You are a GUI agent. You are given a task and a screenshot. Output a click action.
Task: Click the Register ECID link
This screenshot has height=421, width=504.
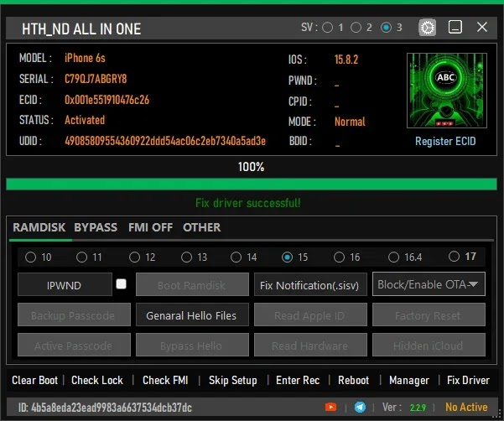(x=445, y=141)
